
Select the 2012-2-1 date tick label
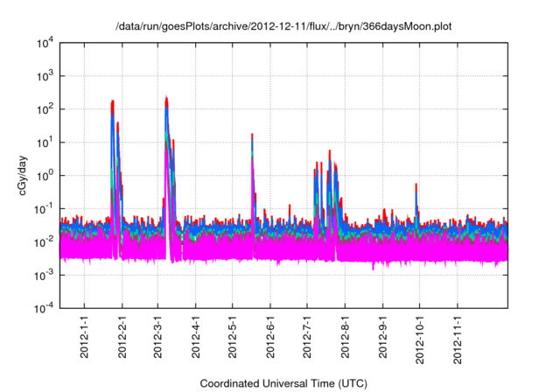122,340
